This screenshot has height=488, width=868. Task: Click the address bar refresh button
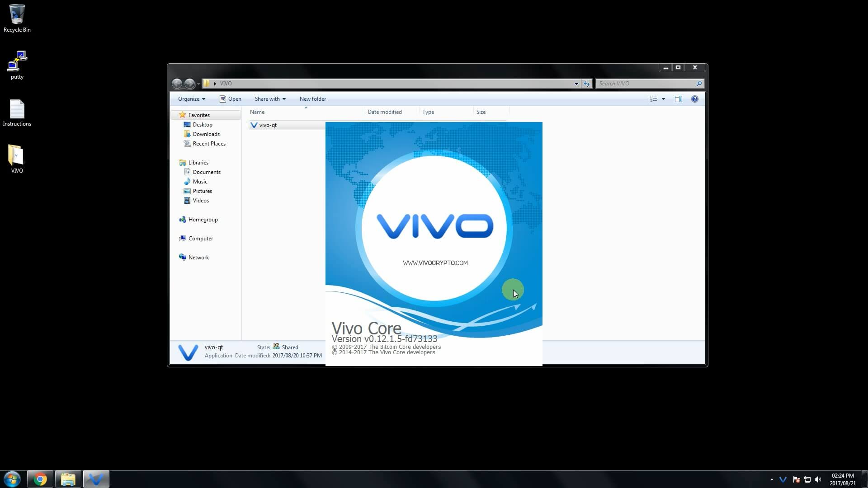click(x=586, y=84)
